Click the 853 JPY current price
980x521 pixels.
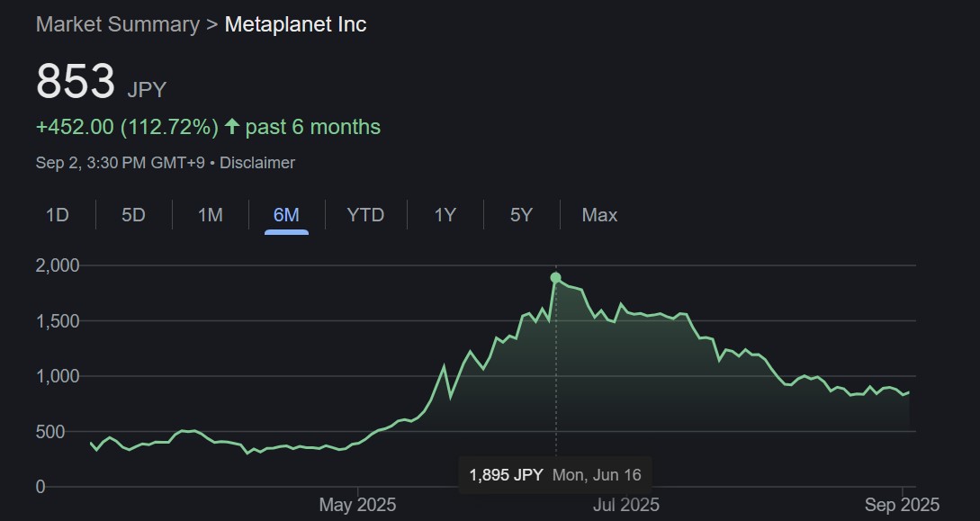[x=76, y=83]
